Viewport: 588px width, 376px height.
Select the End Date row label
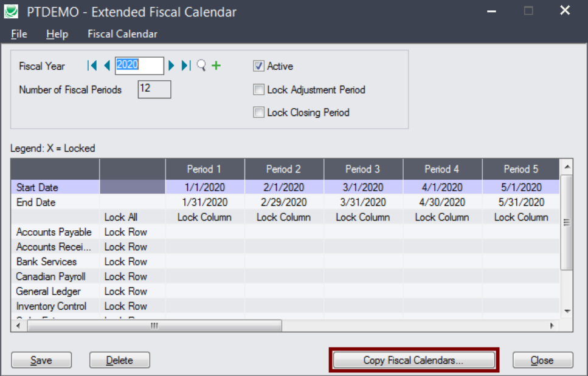pyautogui.click(x=55, y=202)
